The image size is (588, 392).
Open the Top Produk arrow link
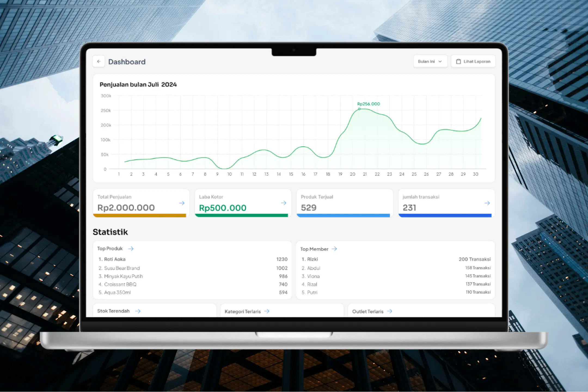[131, 249]
